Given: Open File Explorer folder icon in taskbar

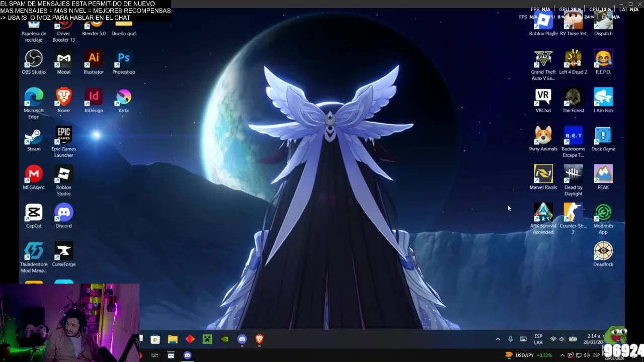Looking at the screenshot, I should 173,339.
